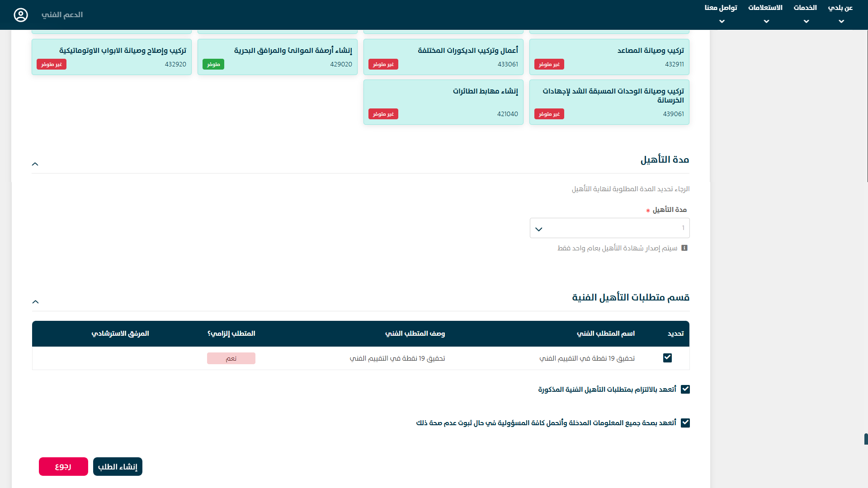The height and width of the screenshot is (488, 868).
Task: Click the chevron under عن بلدي menu
Action: coord(841,21)
